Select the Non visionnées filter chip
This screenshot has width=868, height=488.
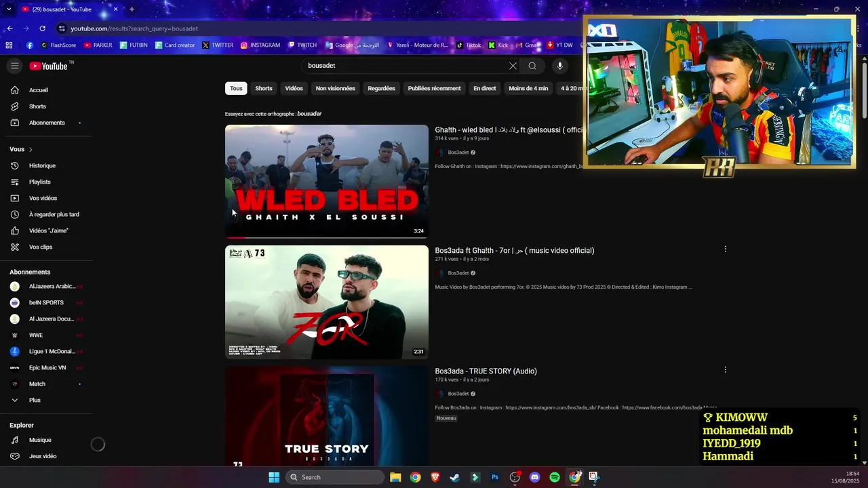[335, 88]
